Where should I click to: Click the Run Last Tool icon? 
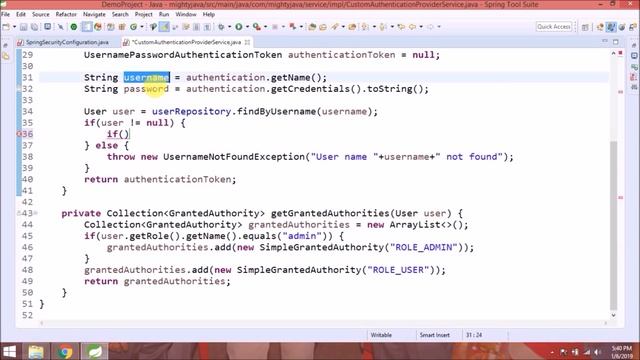pos(257,27)
